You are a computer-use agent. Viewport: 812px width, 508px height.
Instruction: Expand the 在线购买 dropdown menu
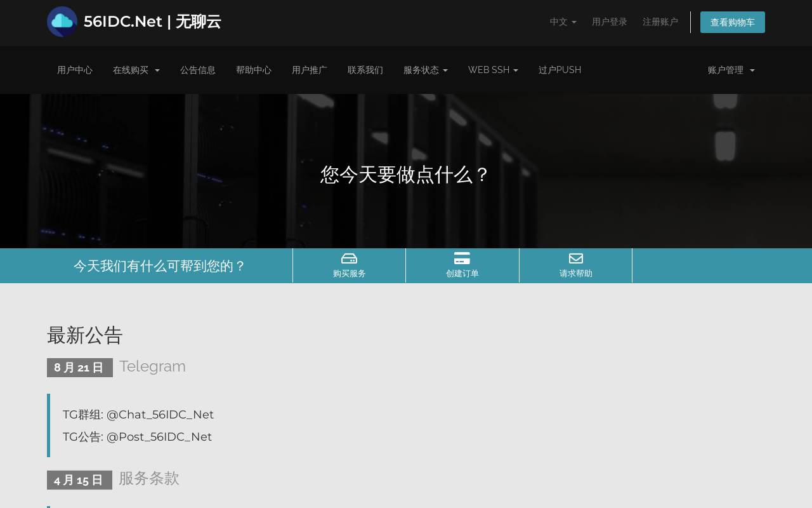point(136,70)
